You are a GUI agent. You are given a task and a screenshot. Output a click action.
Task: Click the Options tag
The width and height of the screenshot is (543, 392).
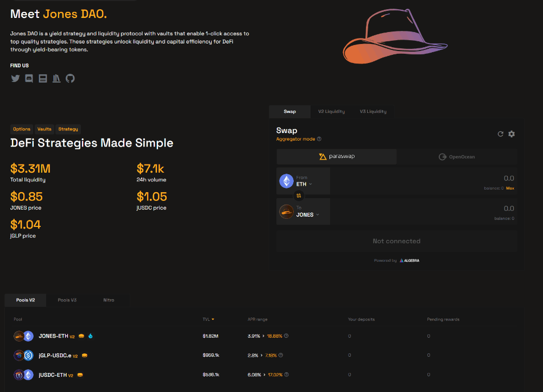(22, 129)
